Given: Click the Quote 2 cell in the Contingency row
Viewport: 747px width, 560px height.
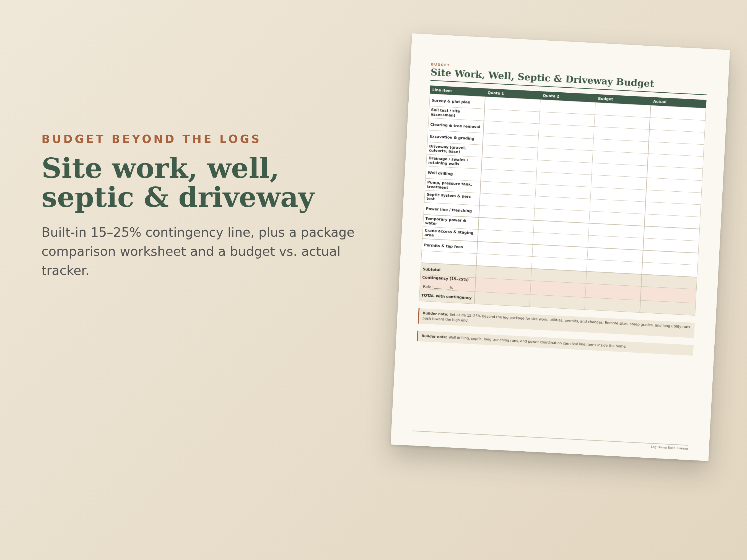Looking at the screenshot, I should click(x=558, y=289).
